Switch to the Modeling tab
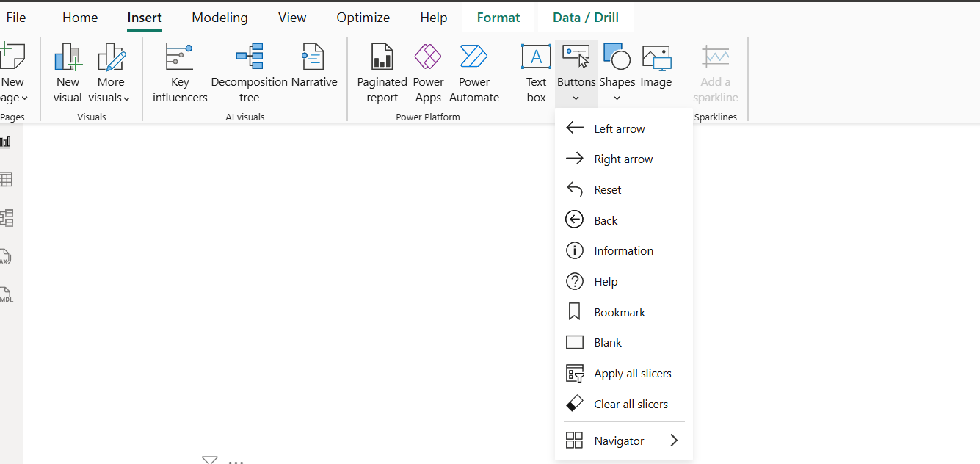980x464 pixels. [x=219, y=18]
